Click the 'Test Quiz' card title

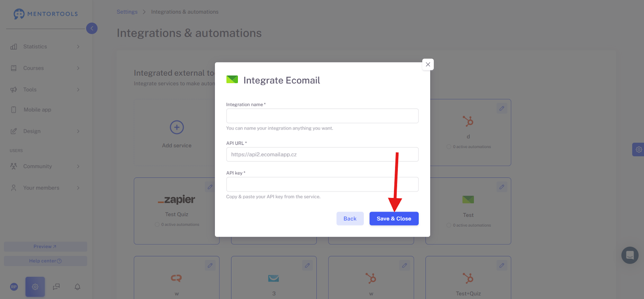click(x=177, y=214)
